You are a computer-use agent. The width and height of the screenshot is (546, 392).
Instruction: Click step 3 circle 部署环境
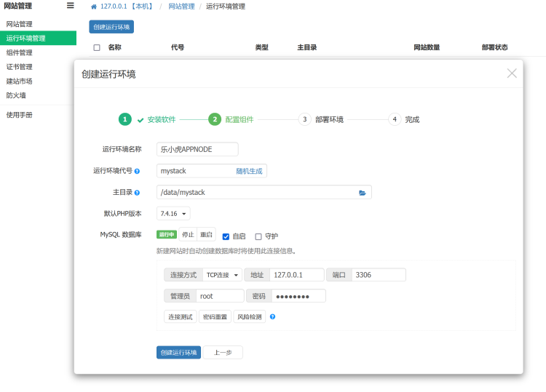305,119
